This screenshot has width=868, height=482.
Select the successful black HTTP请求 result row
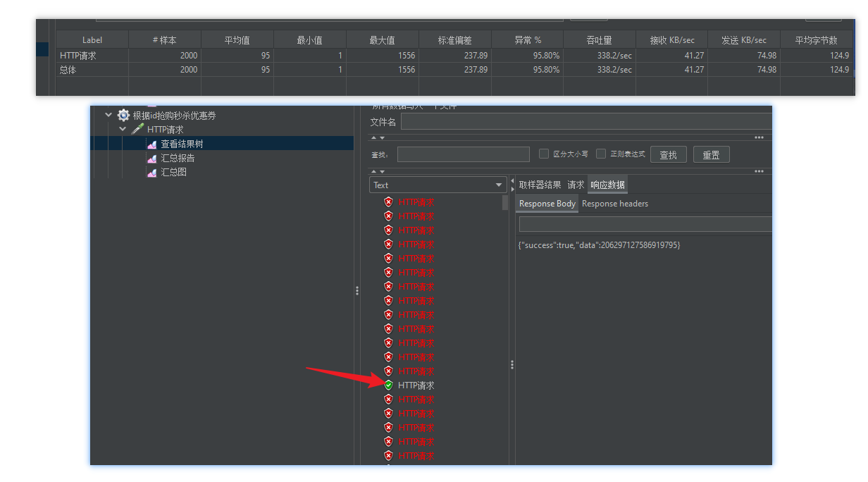coord(416,385)
